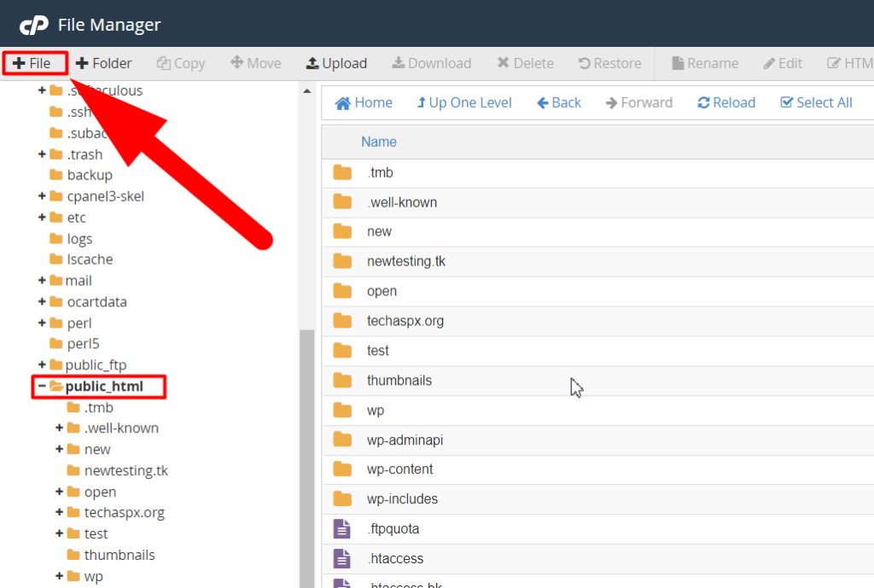The height and width of the screenshot is (588, 874).
Task: Create a new file with File button
Action: tap(32, 63)
